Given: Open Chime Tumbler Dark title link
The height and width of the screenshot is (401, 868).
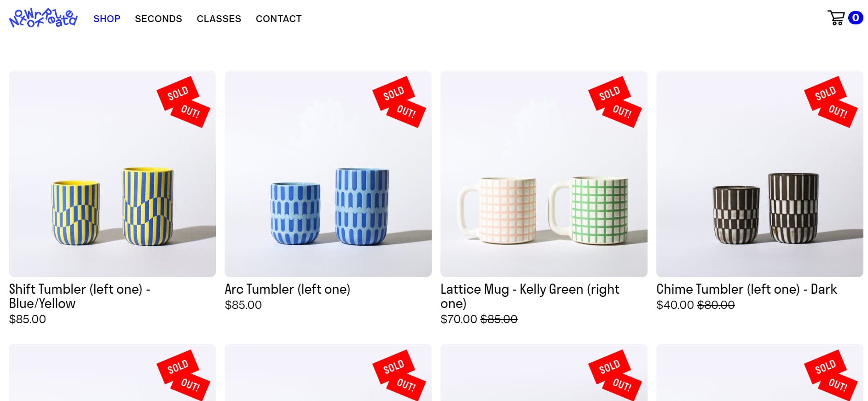Looking at the screenshot, I should point(746,289).
